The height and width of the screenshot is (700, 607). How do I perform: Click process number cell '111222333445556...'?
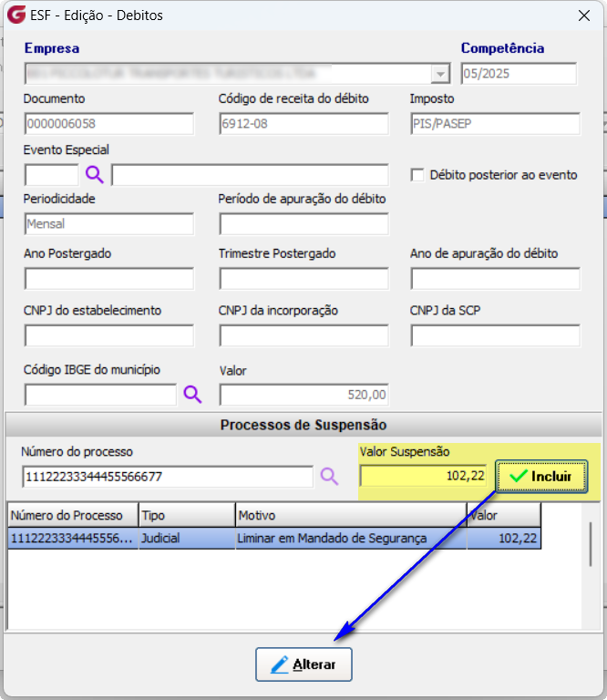pyautogui.click(x=73, y=539)
